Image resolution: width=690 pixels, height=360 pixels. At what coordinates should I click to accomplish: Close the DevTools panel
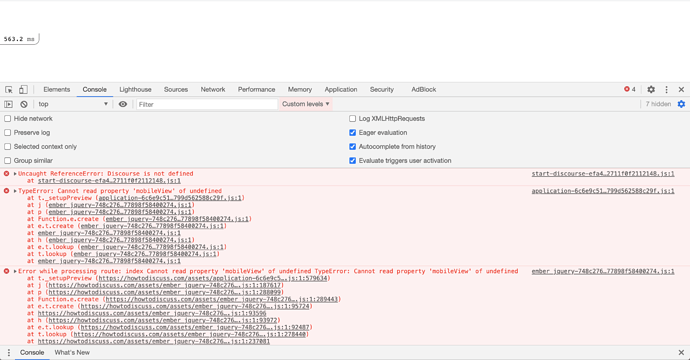[x=681, y=89]
